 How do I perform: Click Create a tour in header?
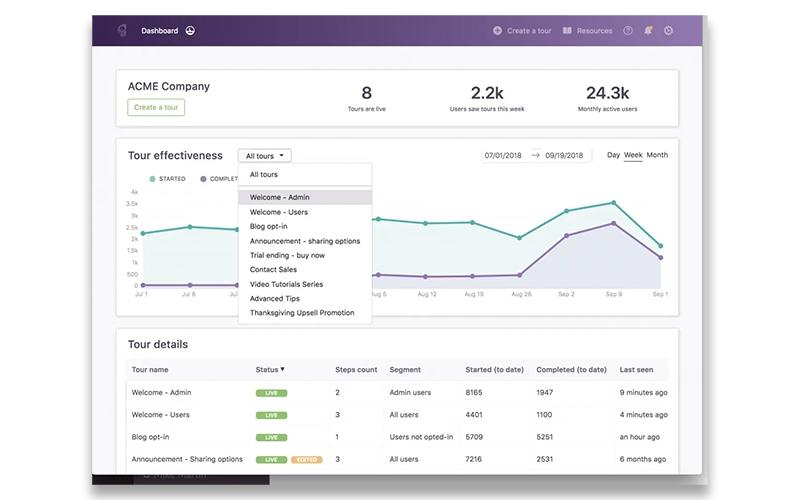[529, 31]
